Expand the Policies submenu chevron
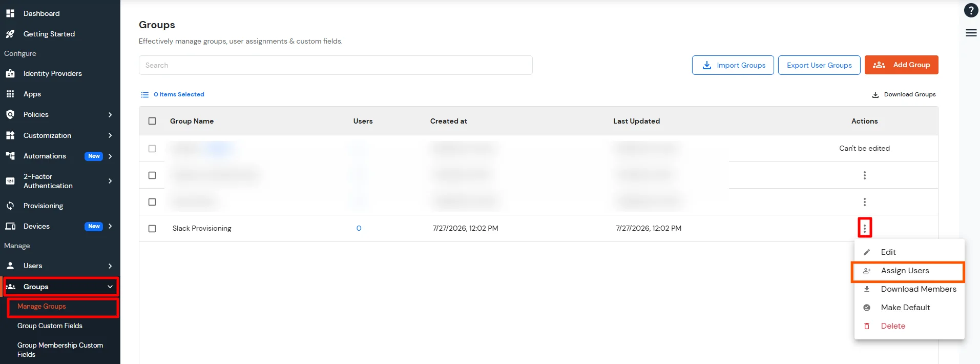Viewport: 980px width, 364px height. [x=110, y=114]
